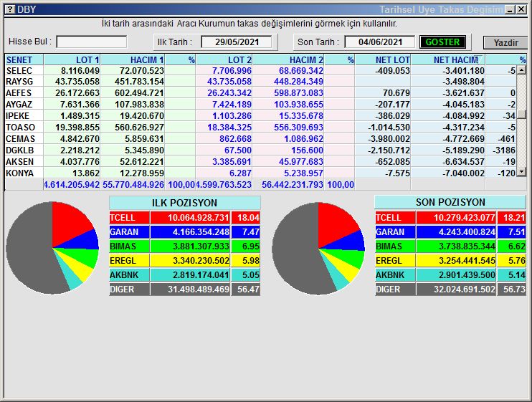This screenshot has height=402, width=532.
Task: Select the AKSEN row
Action: [x=260, y=162]
